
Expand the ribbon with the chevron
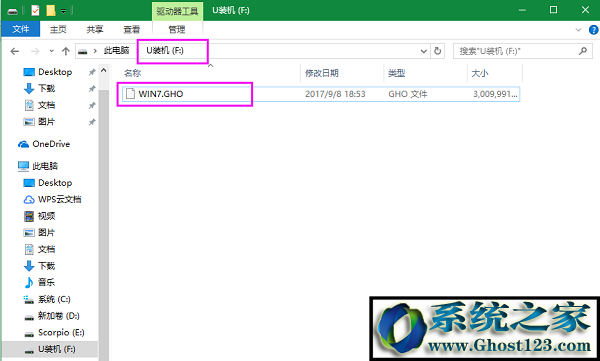pos(578,29)
